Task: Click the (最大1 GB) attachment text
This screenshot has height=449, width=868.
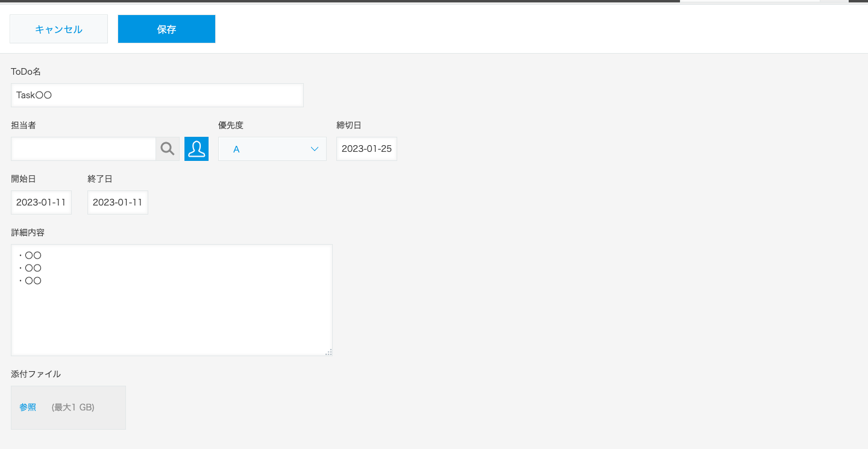Action: (73, 407)
